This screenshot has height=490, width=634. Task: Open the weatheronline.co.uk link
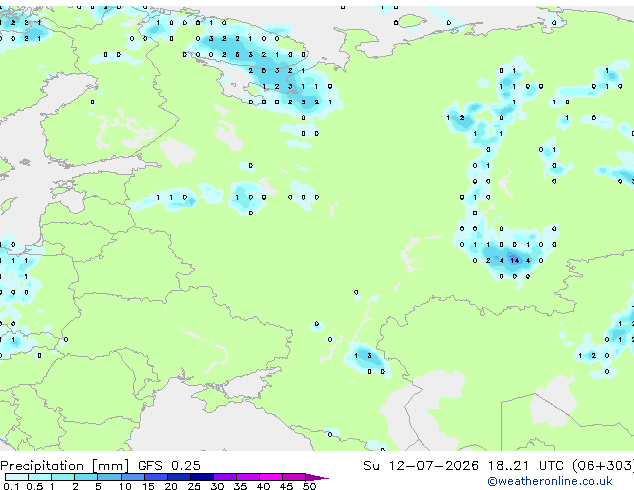550,481
